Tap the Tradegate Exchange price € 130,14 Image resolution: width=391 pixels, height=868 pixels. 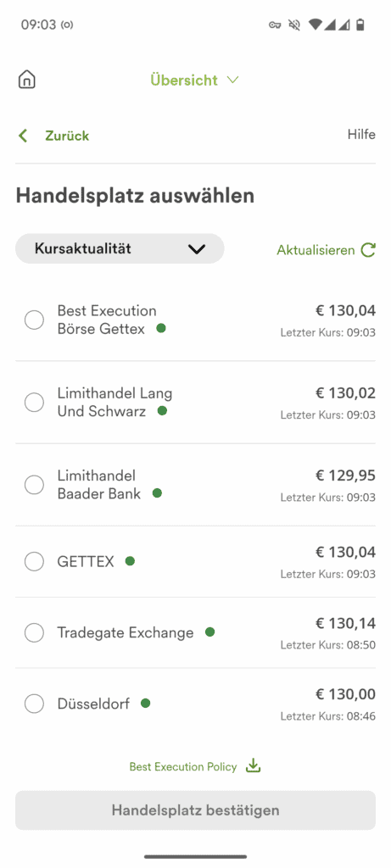coord(345,624)
